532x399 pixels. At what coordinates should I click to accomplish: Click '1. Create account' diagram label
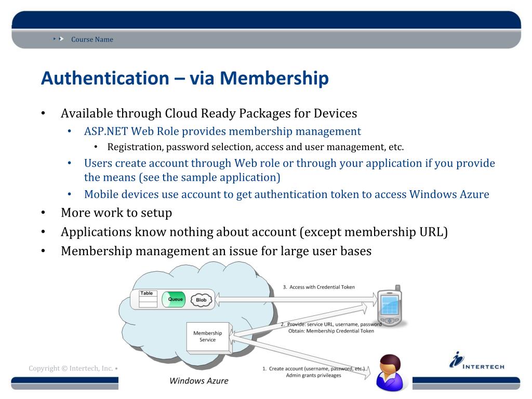[x=313, y=368]
